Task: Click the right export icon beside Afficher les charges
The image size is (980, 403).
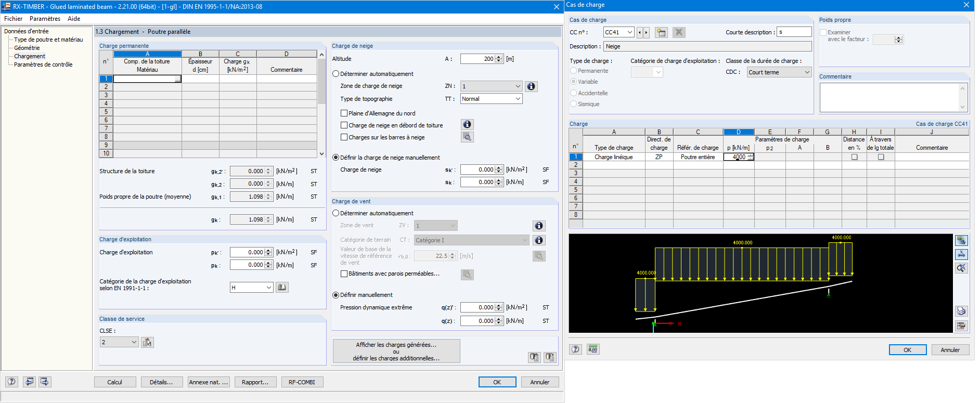Action: tap(550, 357)
